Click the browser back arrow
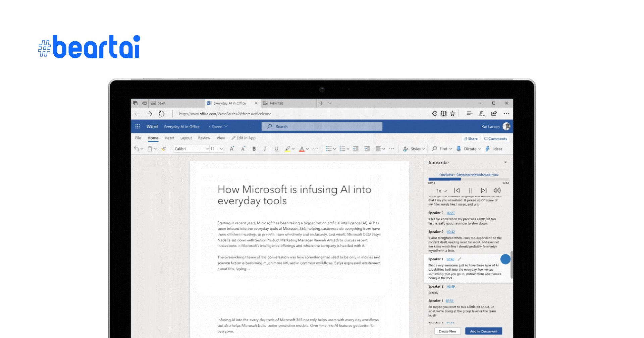Screen dimensions: 644x338 pos(137,114)
